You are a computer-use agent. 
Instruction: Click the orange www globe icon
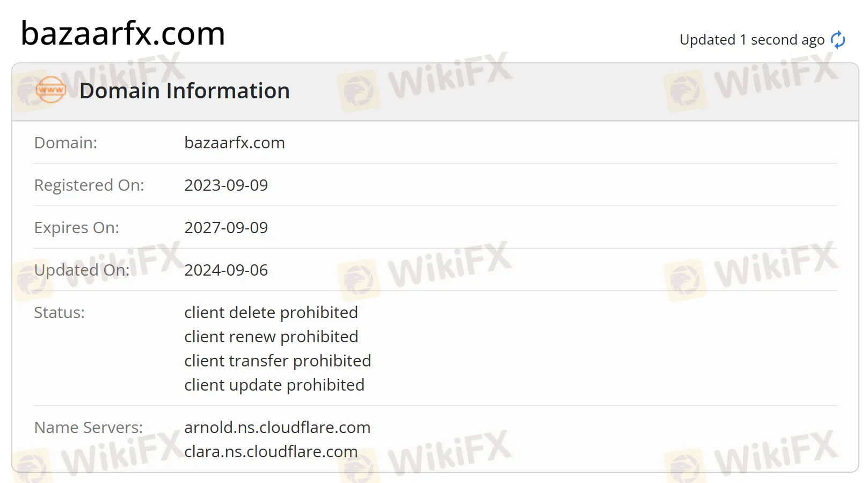(x=50, y=90)
